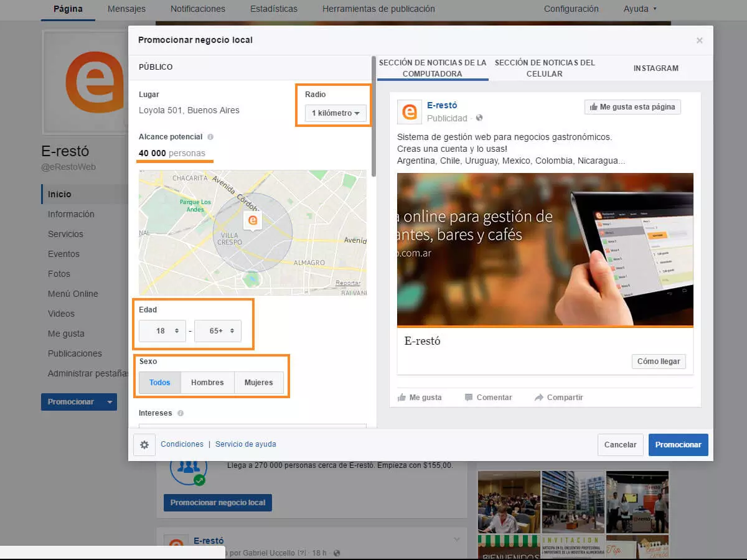Image resolution: width=747 pixels, height=560 pixels.
Task: Open Me gusta in the page sidebar
Action: click(x=66, y=334)
